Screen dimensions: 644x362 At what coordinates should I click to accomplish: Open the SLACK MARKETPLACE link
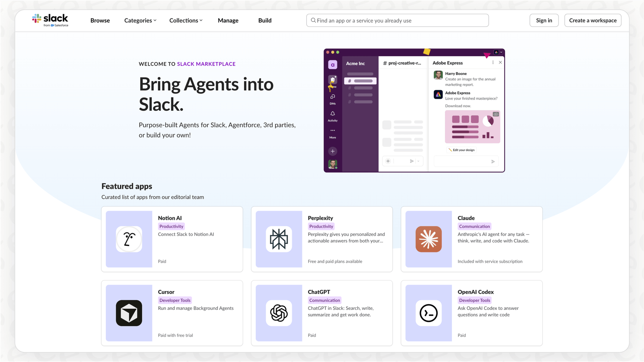coord(206,64)
